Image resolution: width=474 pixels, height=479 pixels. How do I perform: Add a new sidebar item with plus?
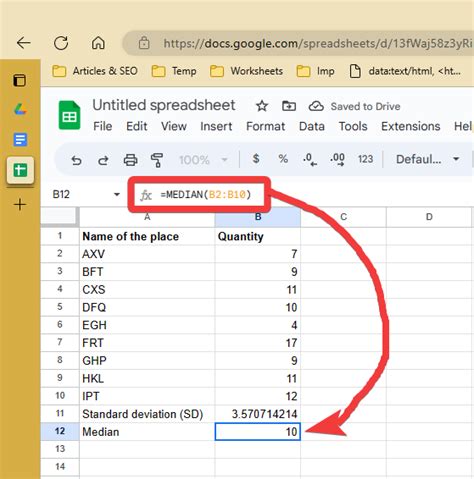(x=20, y=204)
